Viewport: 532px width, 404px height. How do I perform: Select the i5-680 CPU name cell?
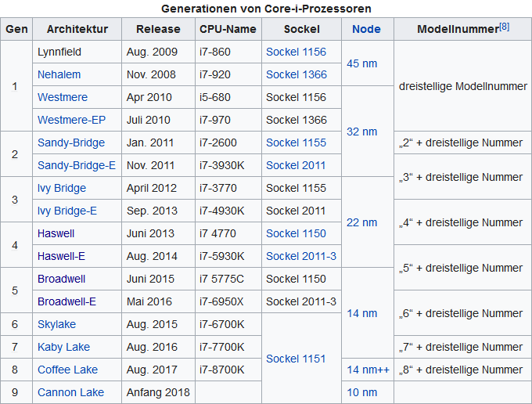(x=228, y=97)
